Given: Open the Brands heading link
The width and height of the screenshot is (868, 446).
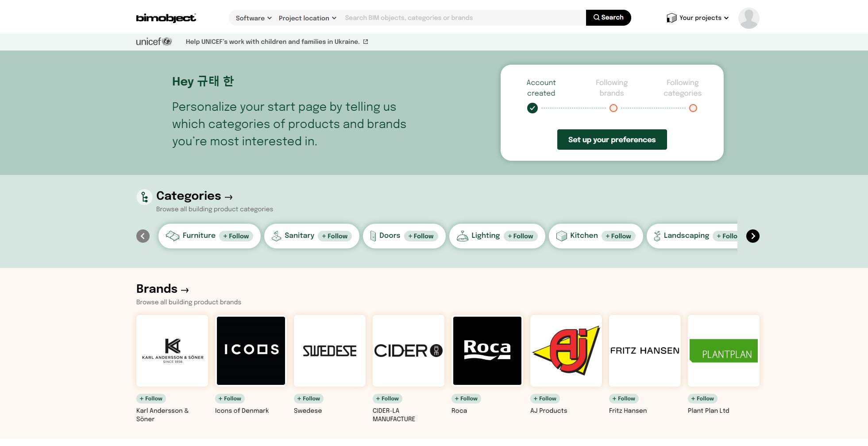Looking at the screenshot, I should 162,289.
